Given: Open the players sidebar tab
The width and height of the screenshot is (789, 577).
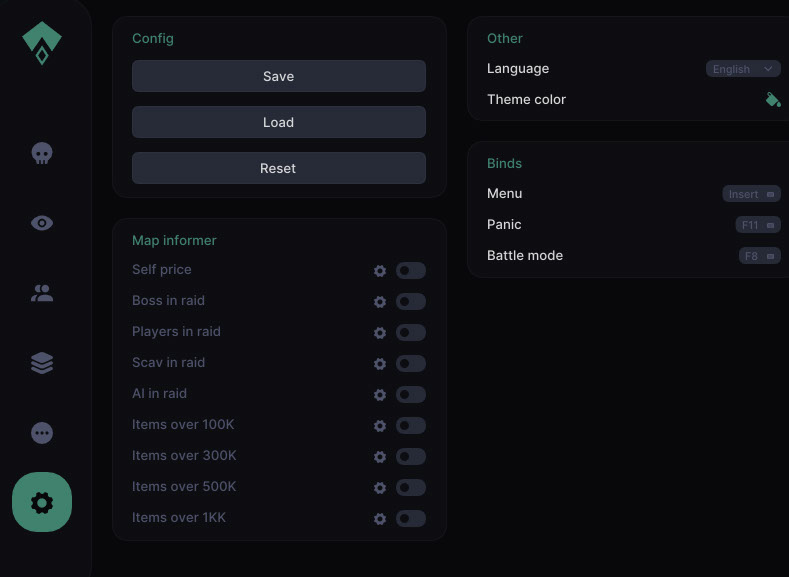Looking at the screenshot, I should (x=42, y=293).
